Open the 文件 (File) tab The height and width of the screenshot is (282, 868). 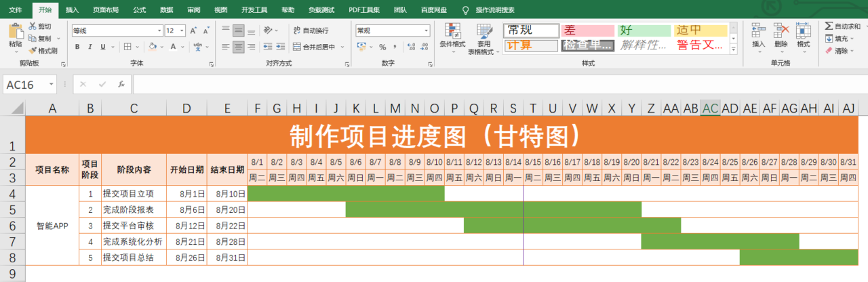15,10
